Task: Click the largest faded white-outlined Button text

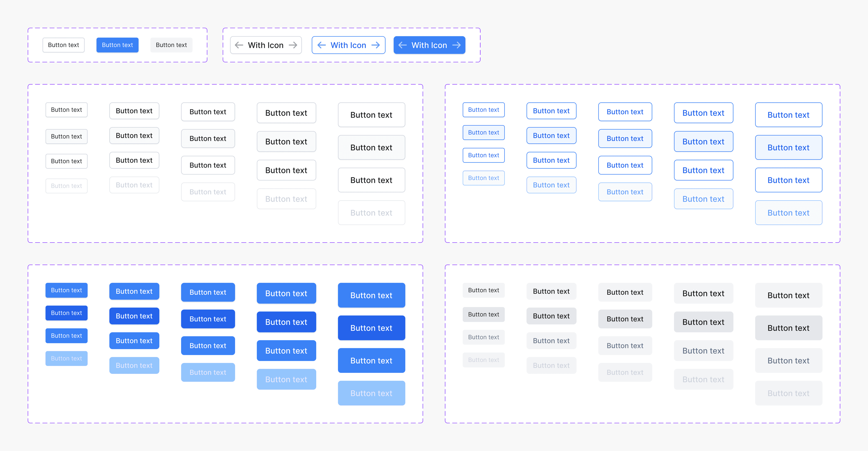Action: pos(371,213)
